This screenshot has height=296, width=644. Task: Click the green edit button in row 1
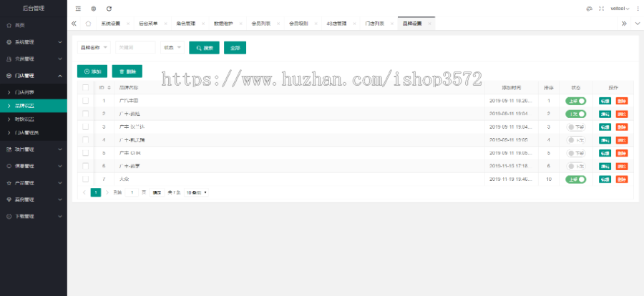point(605,101)
